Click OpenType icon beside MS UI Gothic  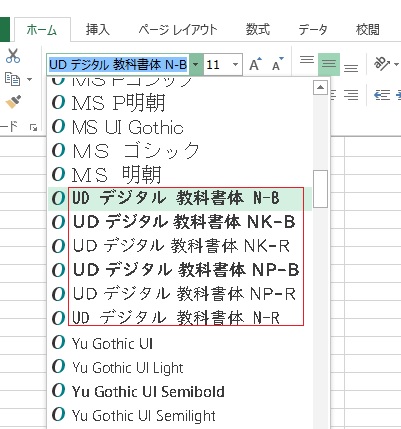pos(58,127)
